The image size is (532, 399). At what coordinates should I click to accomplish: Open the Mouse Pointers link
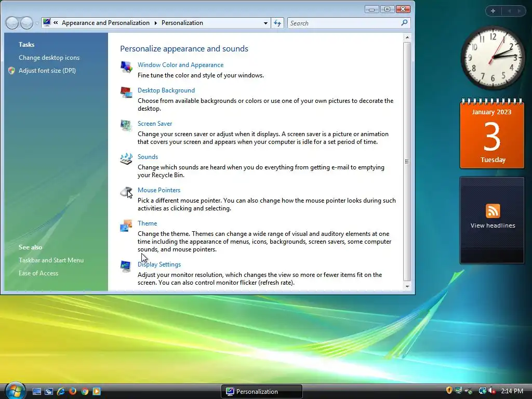pyautogui.click(x=159, y=190)
